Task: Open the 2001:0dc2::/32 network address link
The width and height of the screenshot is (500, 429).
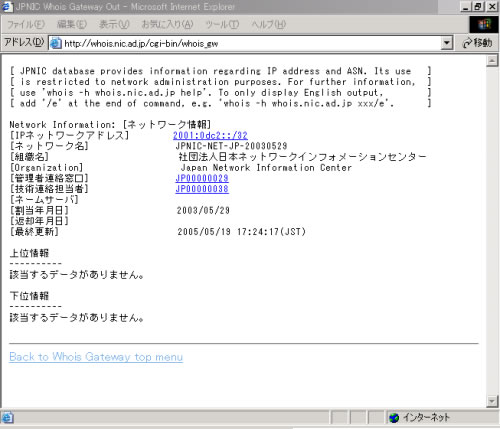Action: (210, 135)
